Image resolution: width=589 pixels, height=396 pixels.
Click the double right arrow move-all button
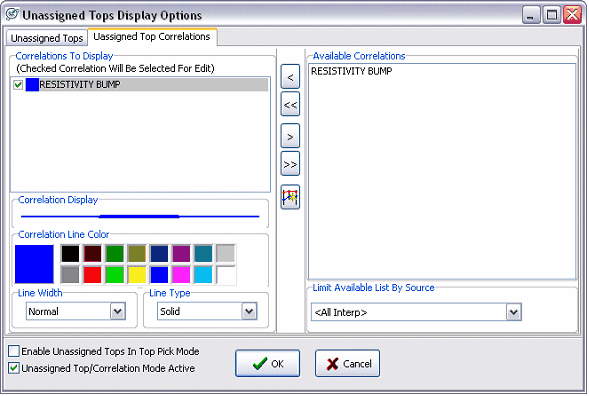[x=290, y=164]
